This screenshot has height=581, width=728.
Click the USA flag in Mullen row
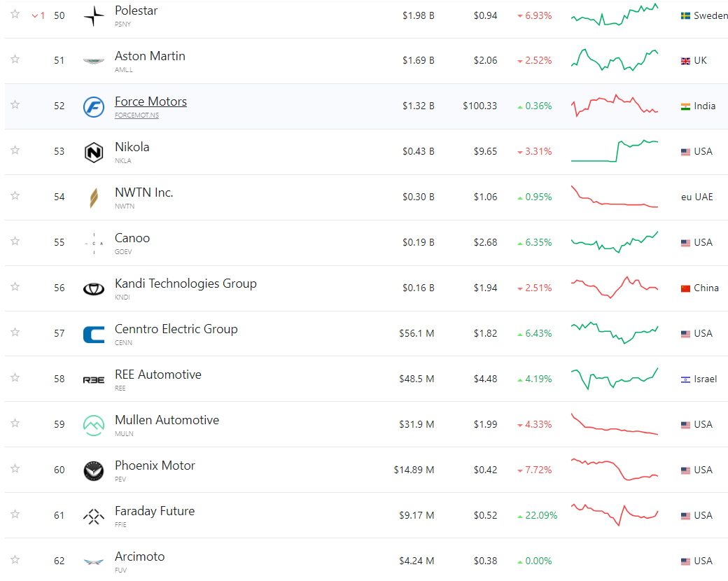pos(685,425)
